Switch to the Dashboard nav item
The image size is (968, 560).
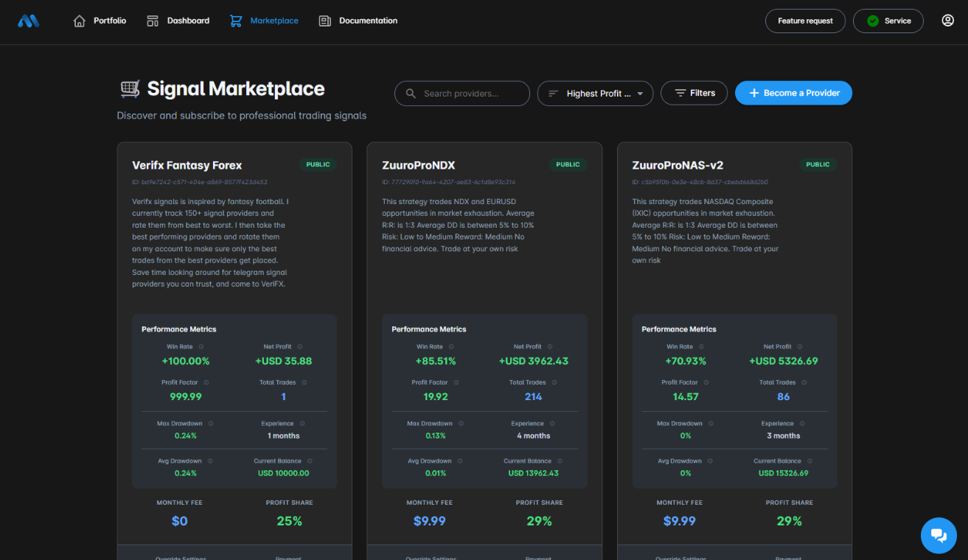coord(178,21)
